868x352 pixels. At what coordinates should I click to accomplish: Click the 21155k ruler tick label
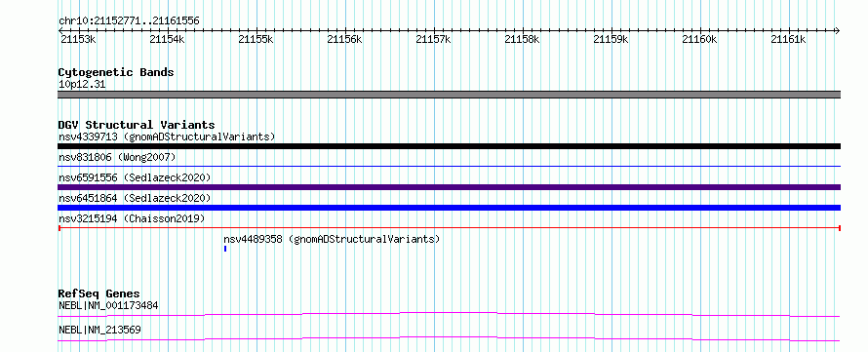256,39
